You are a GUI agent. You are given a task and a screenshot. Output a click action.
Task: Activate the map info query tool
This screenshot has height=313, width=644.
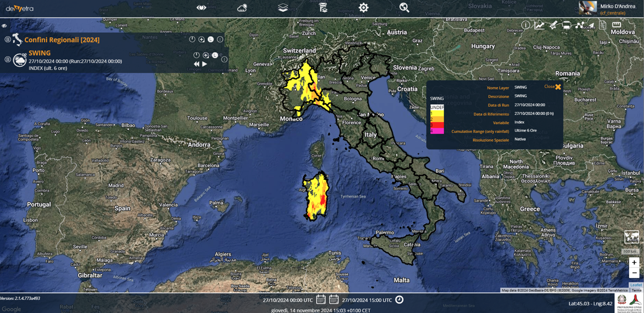coord(525,25)
